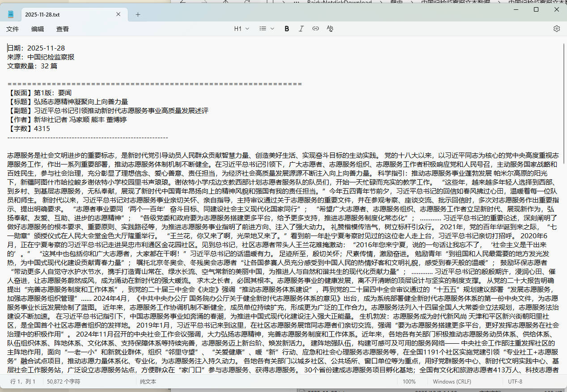Add a new tab with the plus button
This screenshot has width=567, height=392.
point(138,14)
